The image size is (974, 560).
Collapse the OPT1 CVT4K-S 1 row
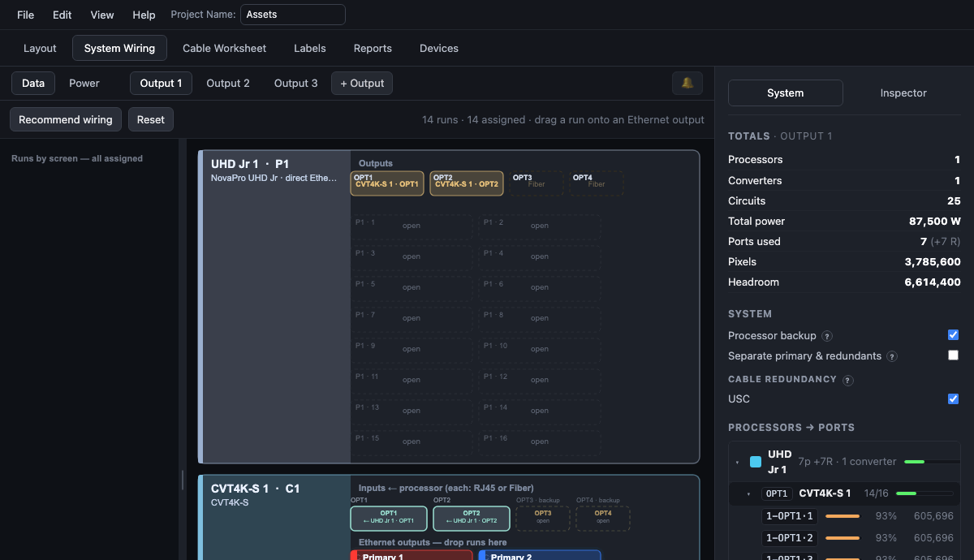(x=748, y=493)
